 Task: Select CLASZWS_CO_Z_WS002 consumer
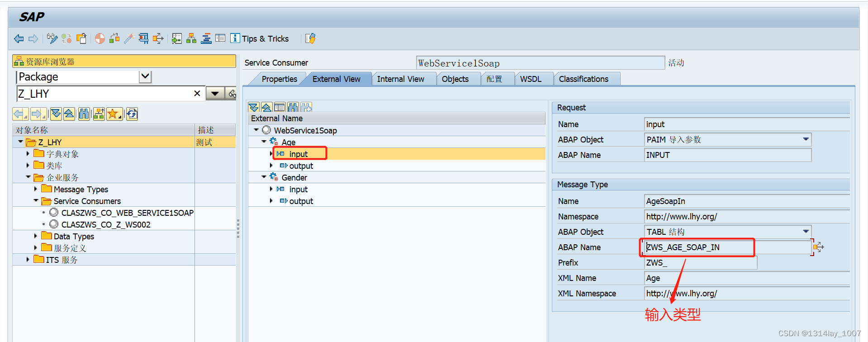click(106, 224)
